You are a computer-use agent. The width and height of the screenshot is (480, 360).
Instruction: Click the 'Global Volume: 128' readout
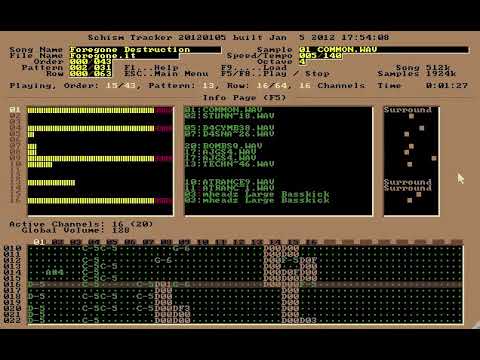(x=75, y=230)
